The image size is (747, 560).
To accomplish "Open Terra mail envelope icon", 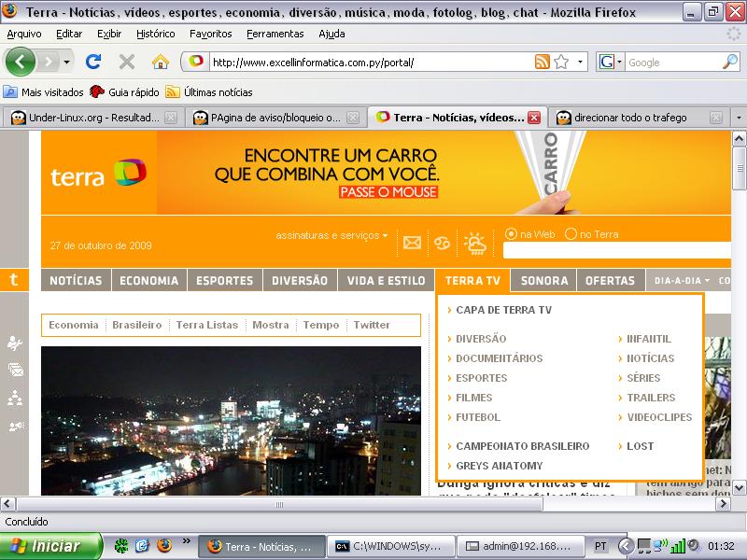I will pos(412,243).
